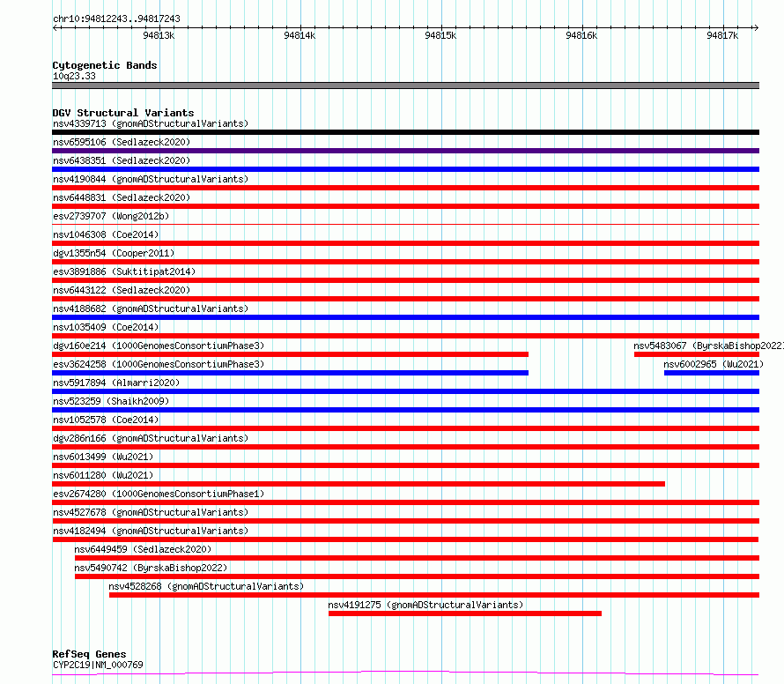Viewport: 784px width, 684px height.
Task: Select the black nsv4339713 variant bar
Action: click(405, 132)
